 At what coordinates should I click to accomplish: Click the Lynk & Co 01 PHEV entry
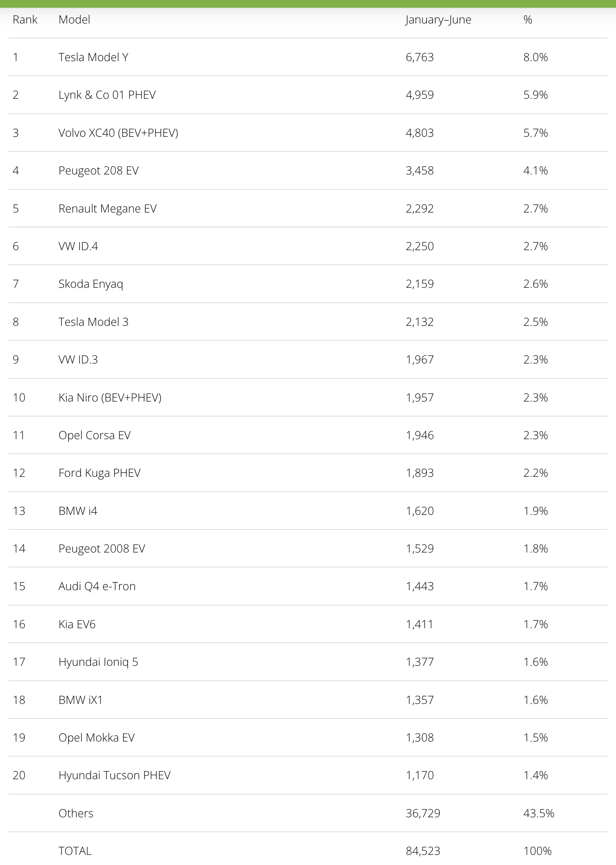[107, 95]
